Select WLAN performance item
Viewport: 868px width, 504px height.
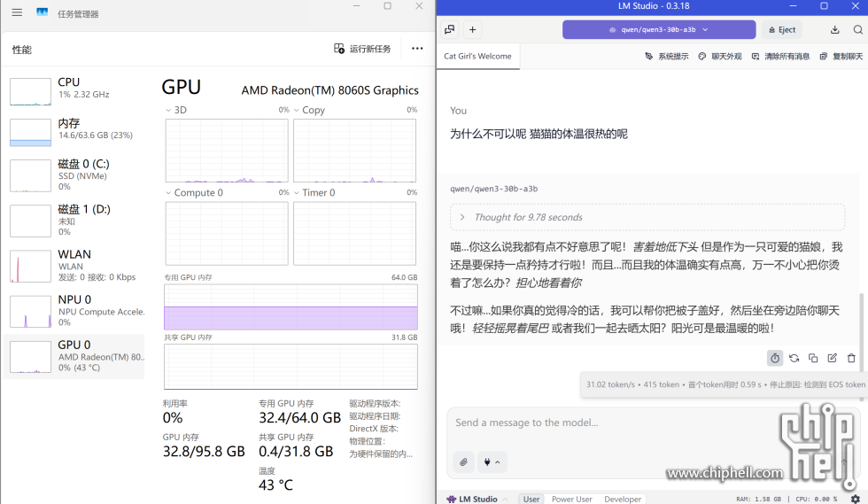(75, 266)
